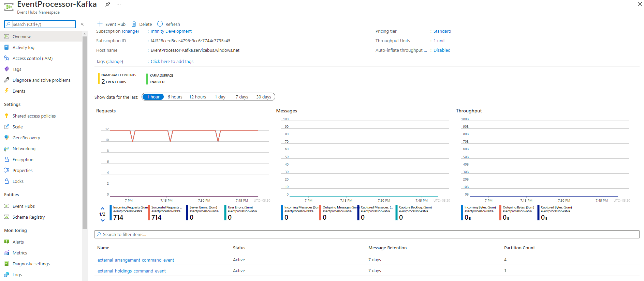Open Geo-Recovery globe icon in sidebar
This screenshot has height=281, width=644.
point(6,138)
